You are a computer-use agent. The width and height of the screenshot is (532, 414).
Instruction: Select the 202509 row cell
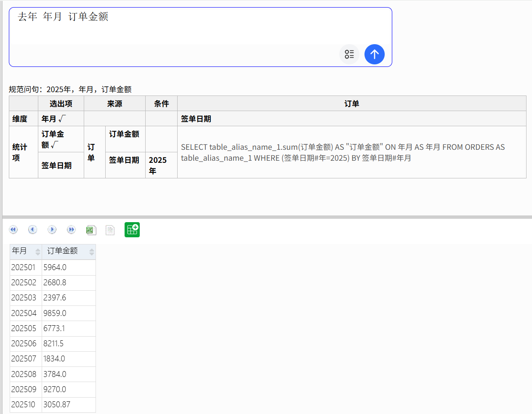[x=26, y=390]
